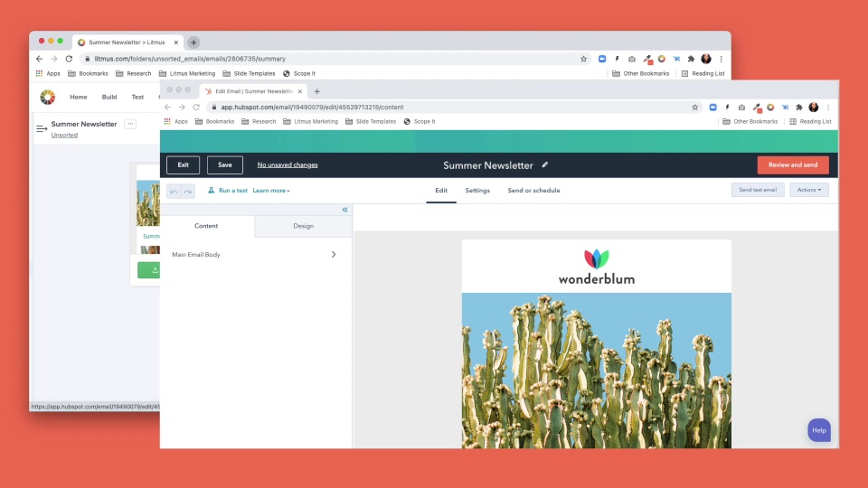This screenshot has height=488, width=868.
Task: Open the Send or schedule tab
Action: click(533, 191)
